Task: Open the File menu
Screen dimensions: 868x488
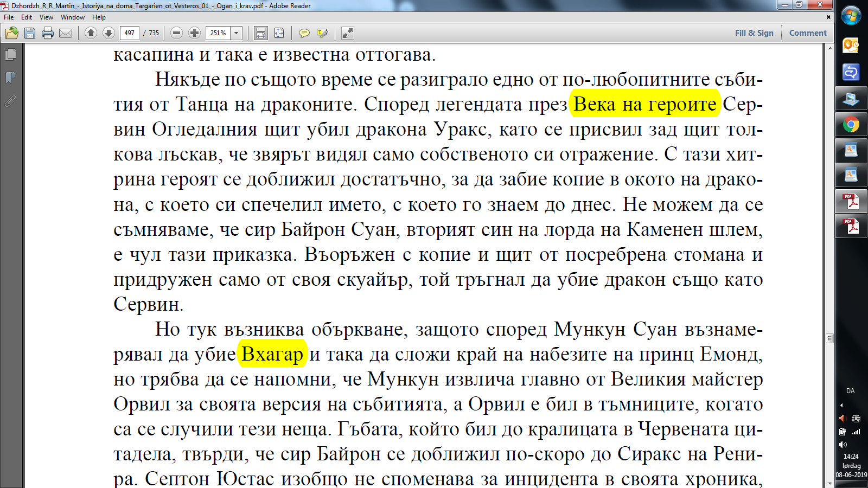Action: (x=9, y=17)
